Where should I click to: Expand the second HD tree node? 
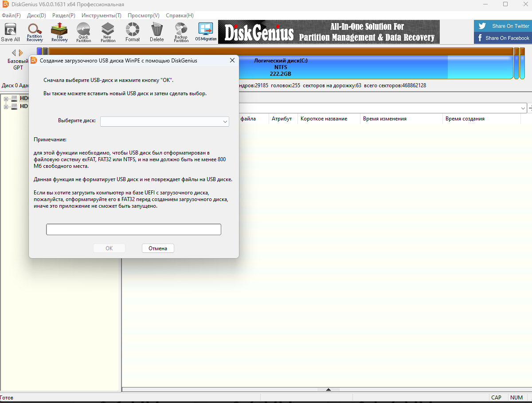tap(6, 107)
